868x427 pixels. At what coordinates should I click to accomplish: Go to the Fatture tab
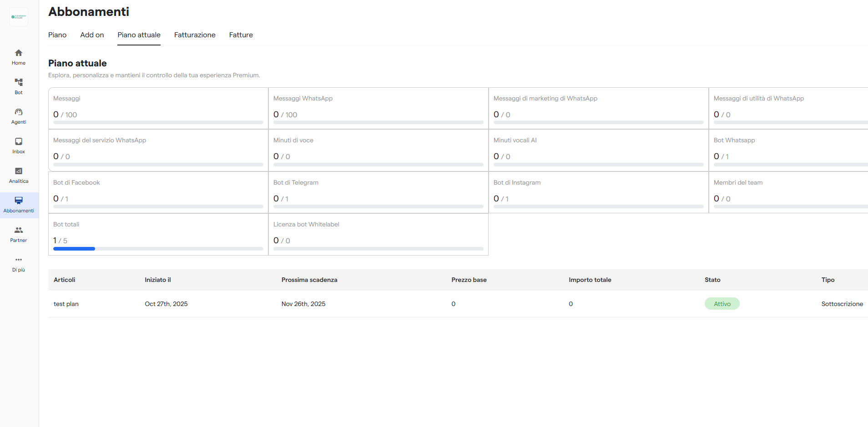coord(241,35)
